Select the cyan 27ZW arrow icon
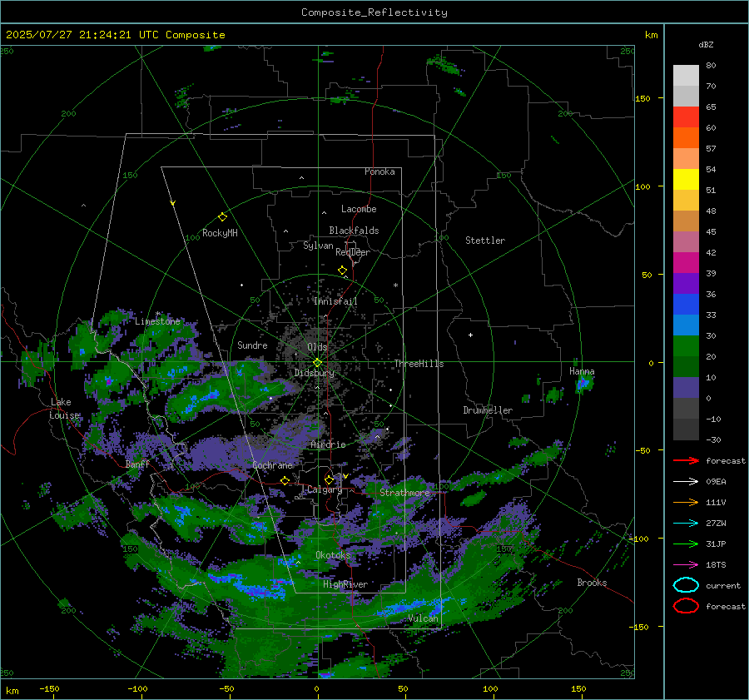Viewport: 749px width, 700px height. coord(686,524)
